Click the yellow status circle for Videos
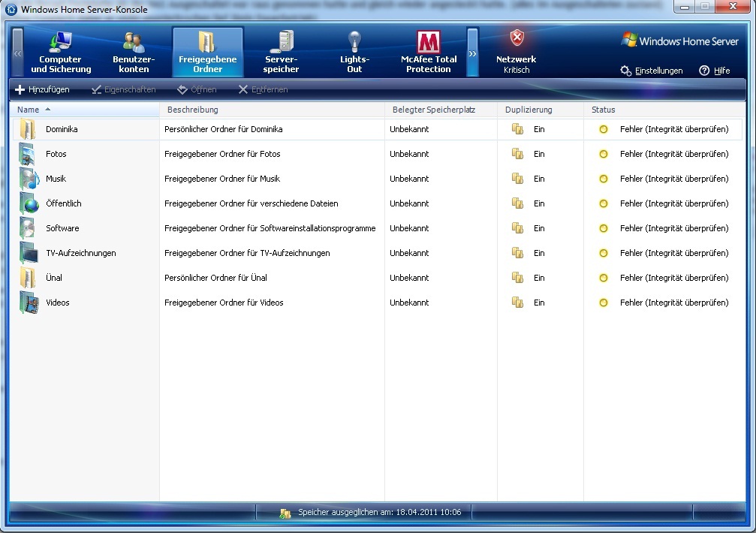756x533 pixels. tap(603, 303)
